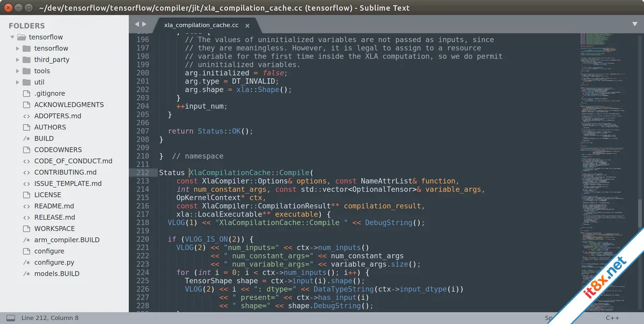Open the AUTHORS file
Viewport: 644px width, 324px height.
tap(50, 127)
